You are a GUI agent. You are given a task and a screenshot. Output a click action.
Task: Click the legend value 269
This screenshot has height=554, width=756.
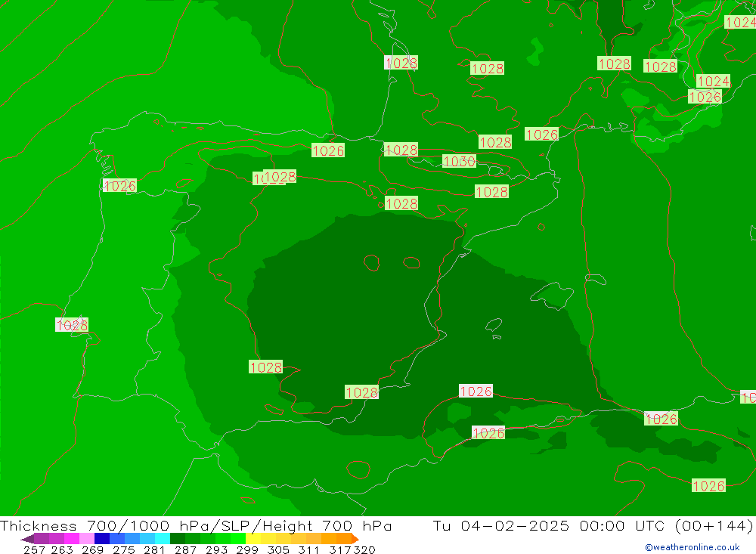point(92,549)
